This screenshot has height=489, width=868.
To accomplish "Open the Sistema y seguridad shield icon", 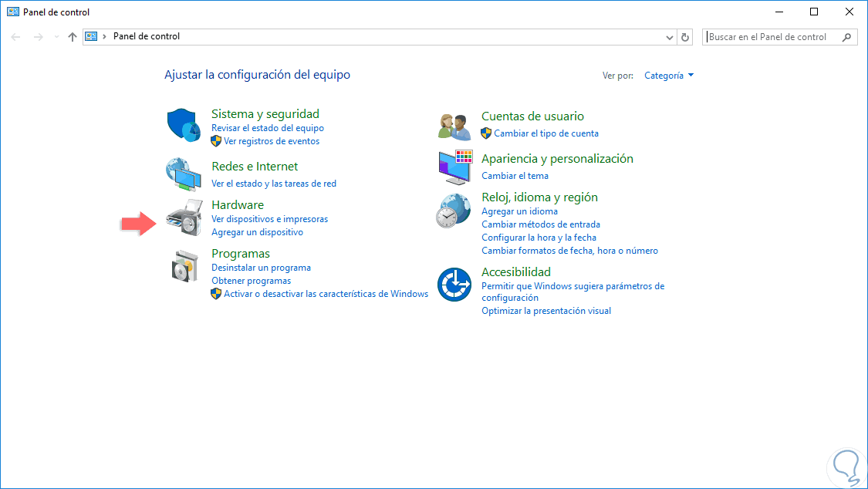I will point(184,125).
